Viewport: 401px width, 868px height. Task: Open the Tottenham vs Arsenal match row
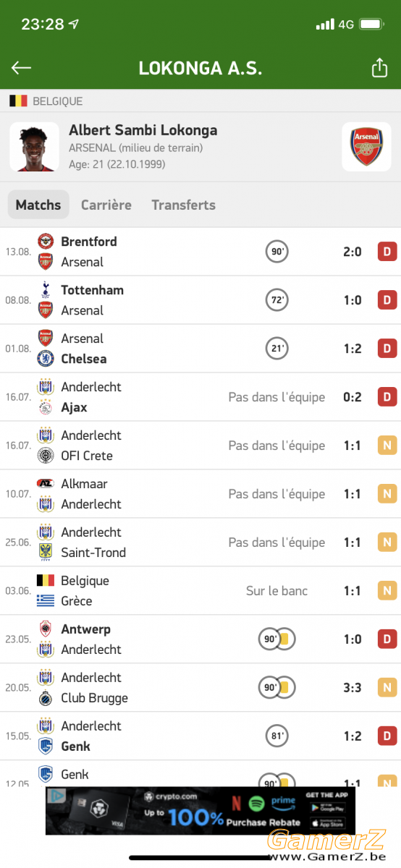(x=200, y=300)
